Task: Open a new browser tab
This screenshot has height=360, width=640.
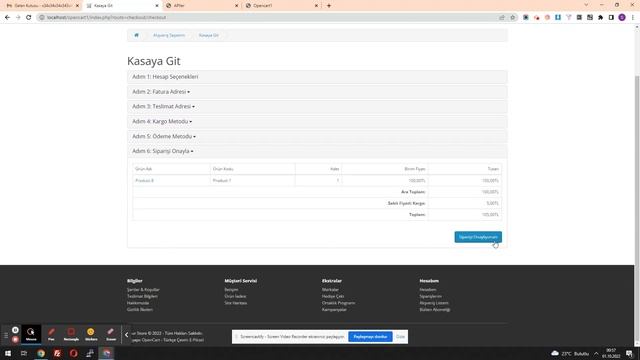Action: click(329, 6)
